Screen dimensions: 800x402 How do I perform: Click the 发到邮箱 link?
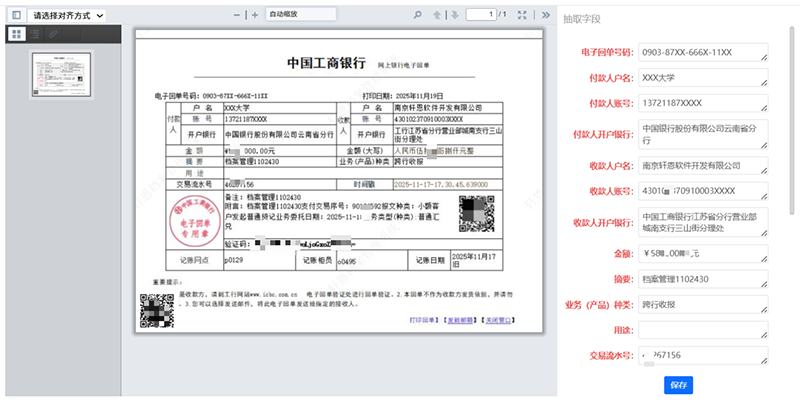tap(461, 320)
